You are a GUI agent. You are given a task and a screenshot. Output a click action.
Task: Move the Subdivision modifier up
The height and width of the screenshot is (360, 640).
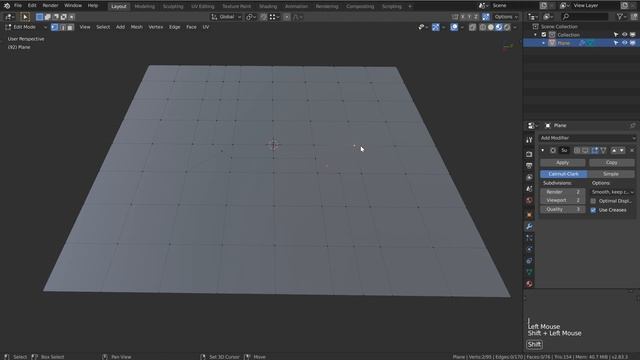[614, 150]
